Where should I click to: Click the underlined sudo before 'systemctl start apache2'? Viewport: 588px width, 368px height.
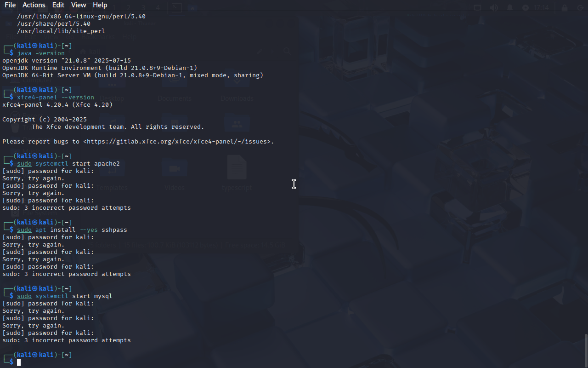click(24, 164)
